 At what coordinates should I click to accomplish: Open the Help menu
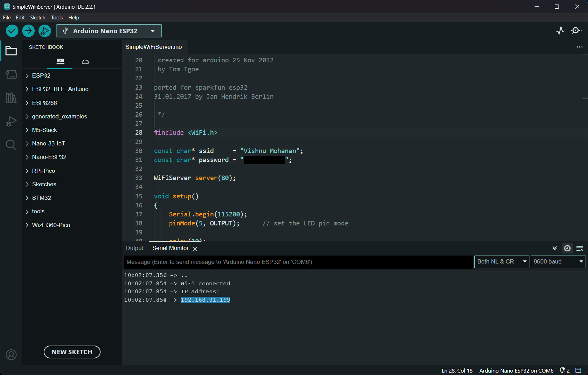[73, 18]
